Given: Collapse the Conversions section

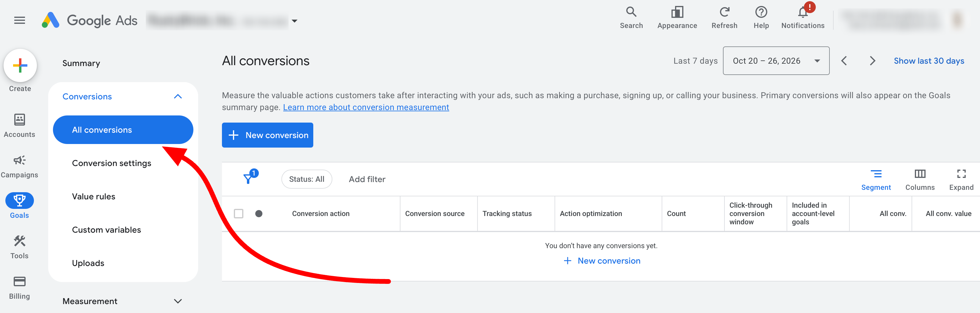Looking at the screenshot, I should click(x=178, y=97).
